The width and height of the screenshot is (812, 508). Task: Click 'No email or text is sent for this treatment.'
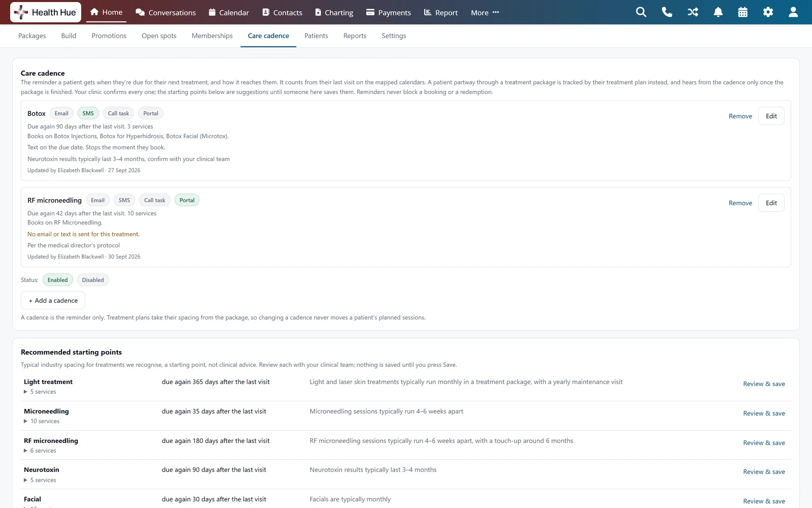(x=83, y=234)
